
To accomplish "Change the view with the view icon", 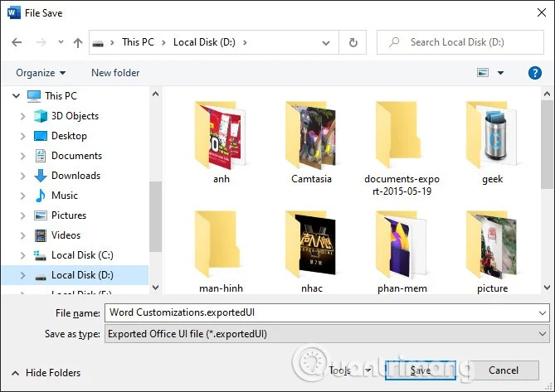I will (x=483, y=73).
